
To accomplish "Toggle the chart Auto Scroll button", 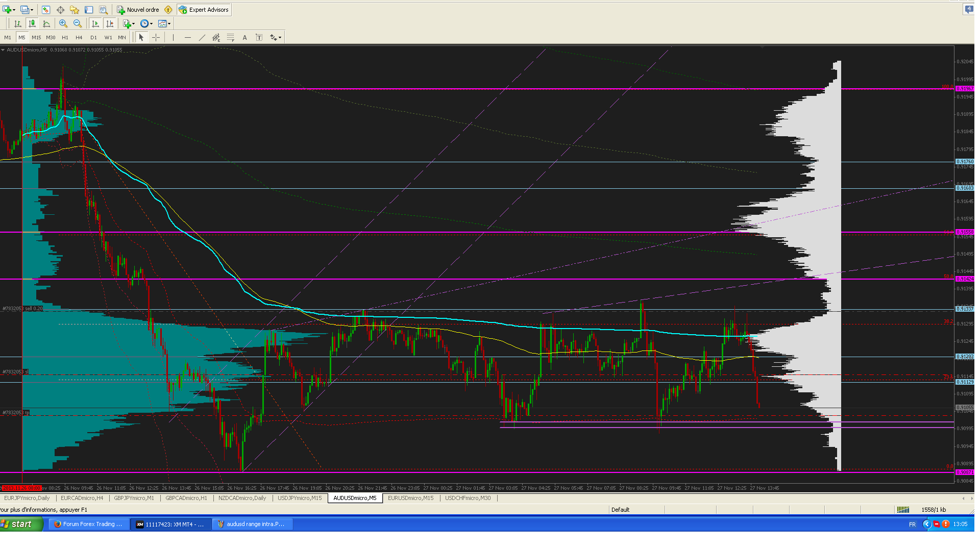I will 95,23.
